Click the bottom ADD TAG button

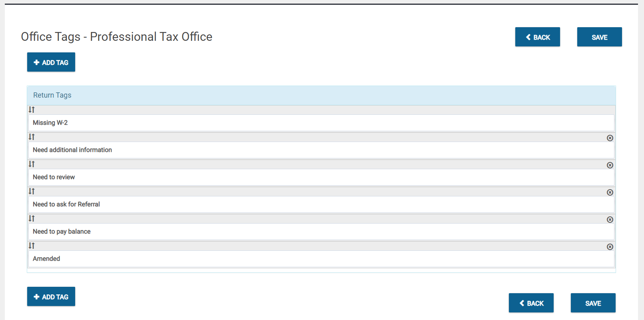click(x=51, y=296)
